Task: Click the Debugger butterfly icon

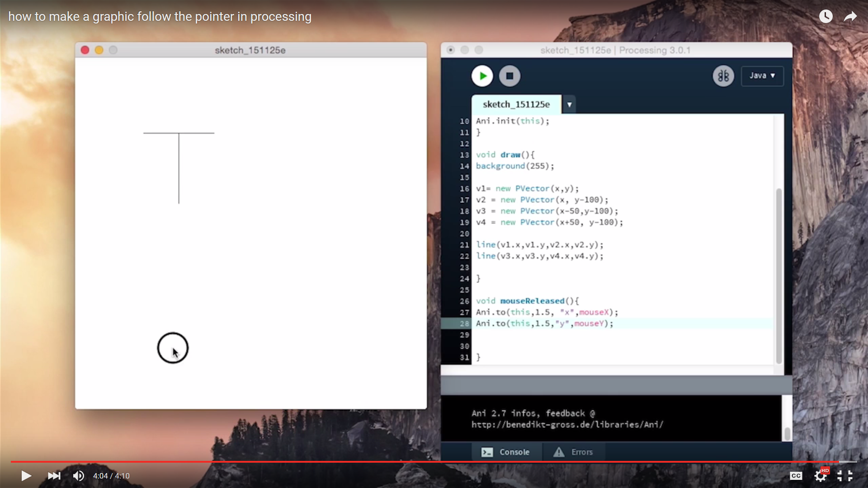Action: 723,76
